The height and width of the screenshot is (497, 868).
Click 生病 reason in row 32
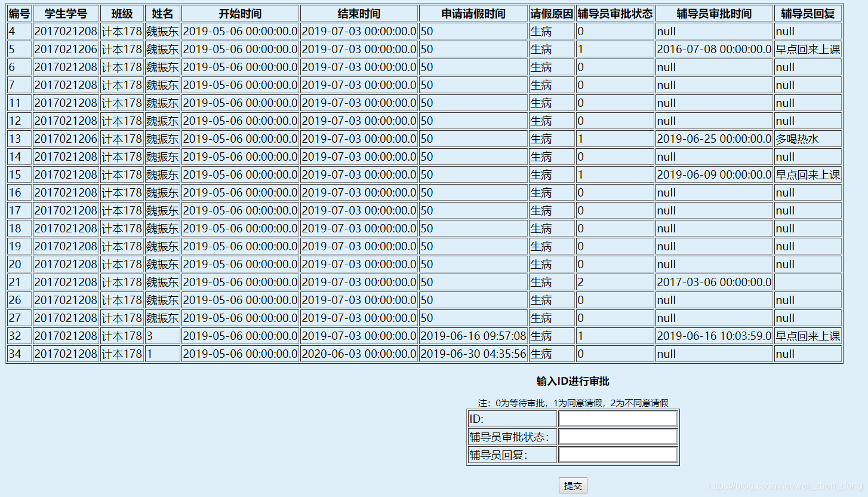(x=552, y=336)
